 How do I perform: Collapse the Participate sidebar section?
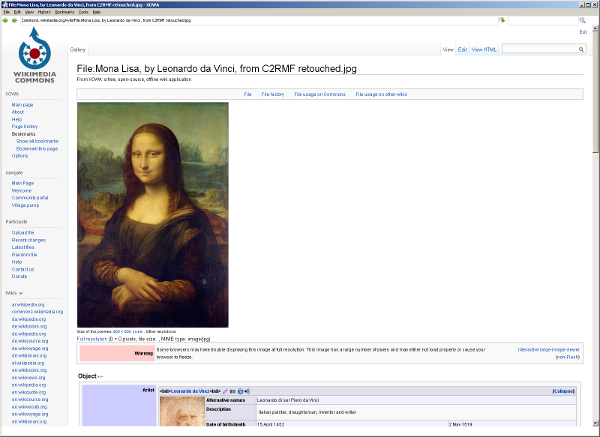pos(17,221)
